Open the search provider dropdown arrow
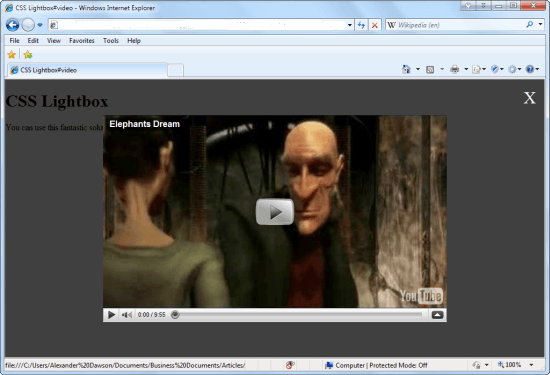Screen dimensions: 550x375 [540, 24]
